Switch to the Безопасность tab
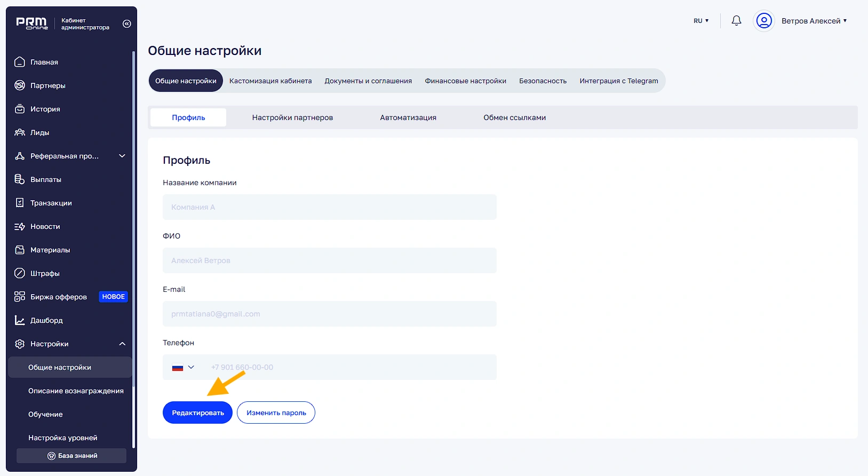 tap(543, 81)
